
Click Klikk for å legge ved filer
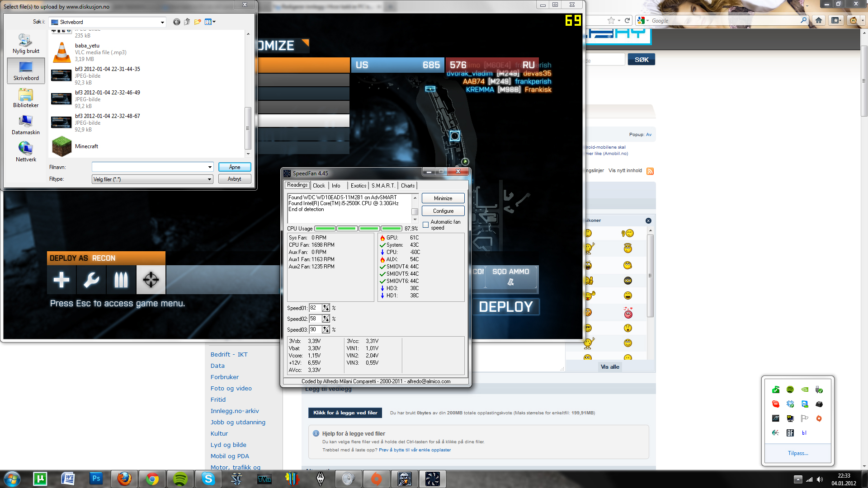click(x=345, y=413)
